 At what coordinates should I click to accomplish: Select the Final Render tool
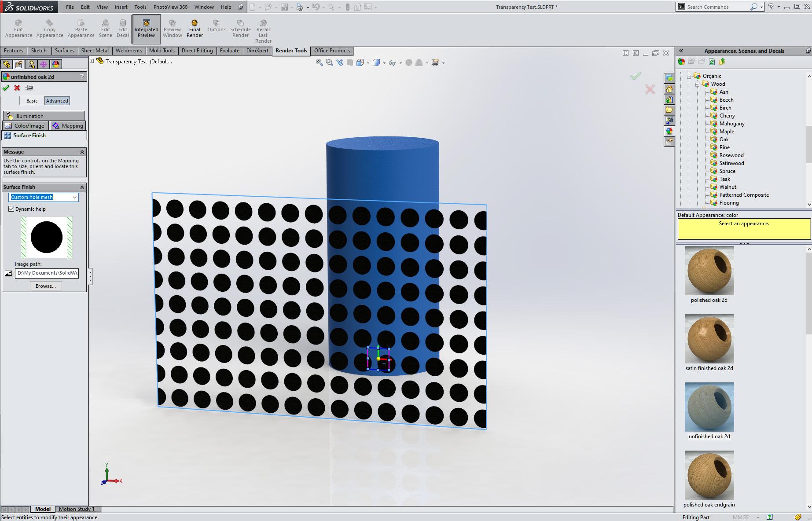pyautogui.click(x=195, y=29)
